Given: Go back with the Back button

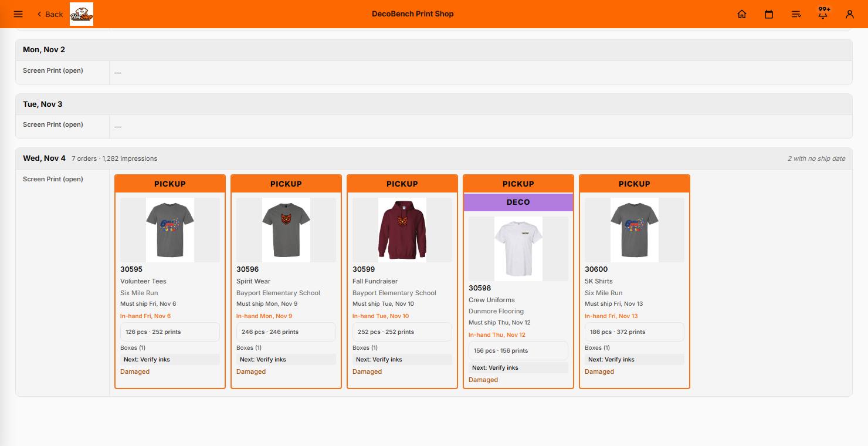Looking at the screenshot, I should point(50,14).
